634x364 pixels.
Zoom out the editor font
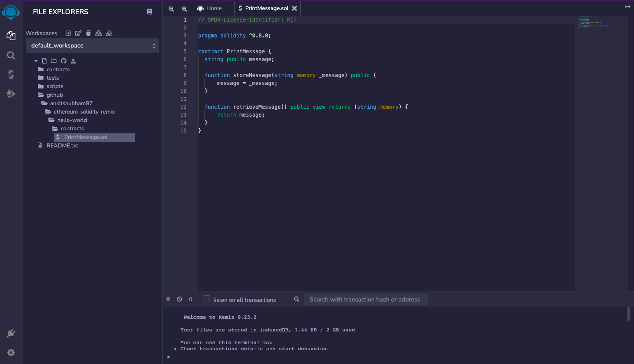(171, 9)
